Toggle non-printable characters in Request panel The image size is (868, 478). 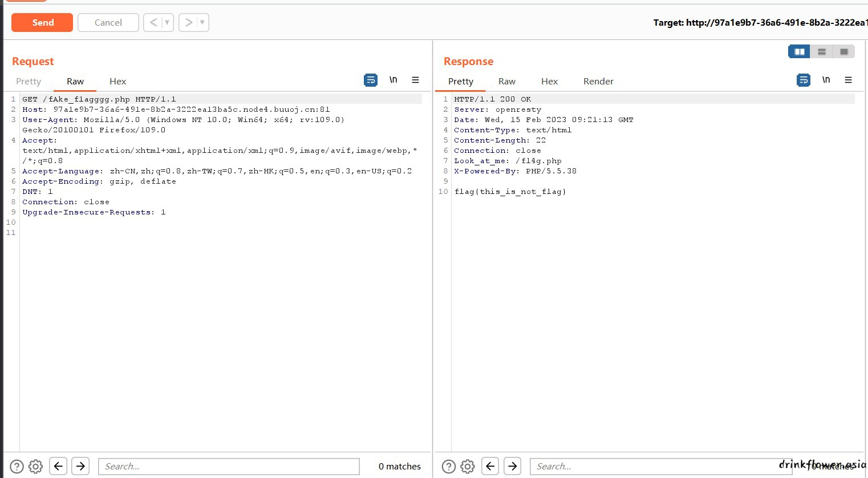(394, 80)
